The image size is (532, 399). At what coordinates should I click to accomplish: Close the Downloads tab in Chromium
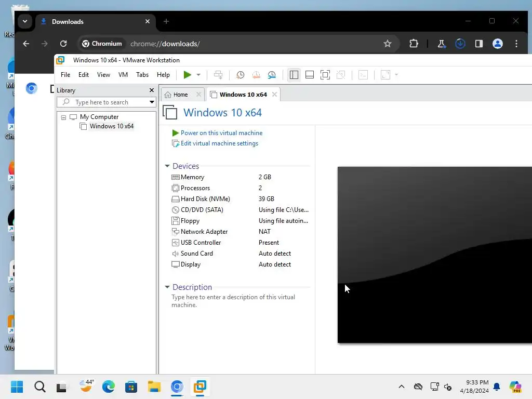coord(148,21)
